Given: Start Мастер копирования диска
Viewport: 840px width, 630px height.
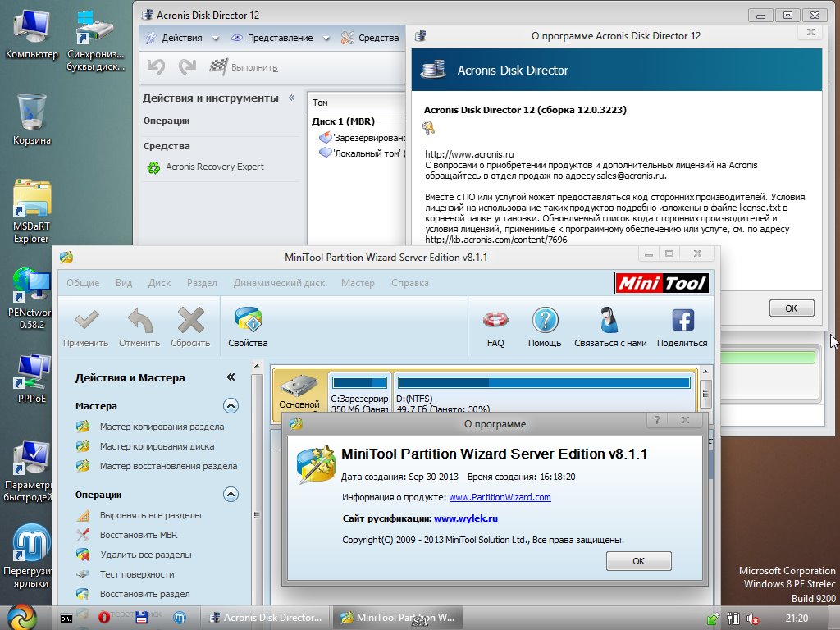Looking at the screenshot, I should [x=144, y=446].
